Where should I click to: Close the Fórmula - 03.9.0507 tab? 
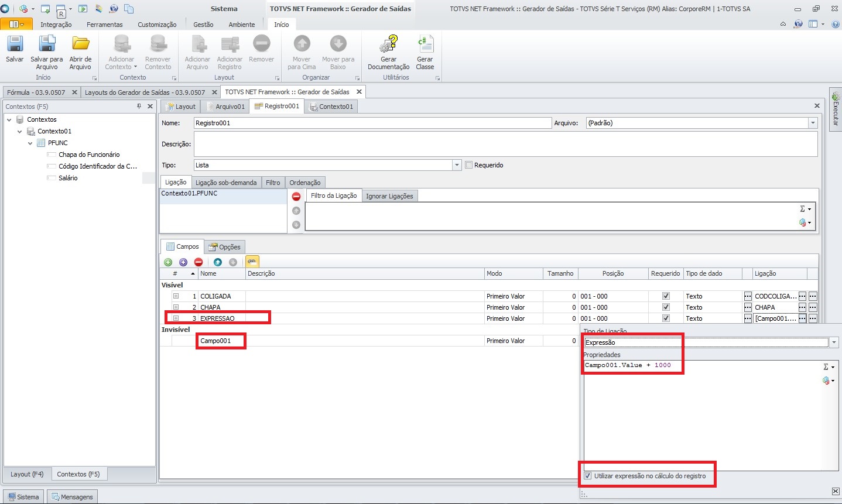(74, 92)
